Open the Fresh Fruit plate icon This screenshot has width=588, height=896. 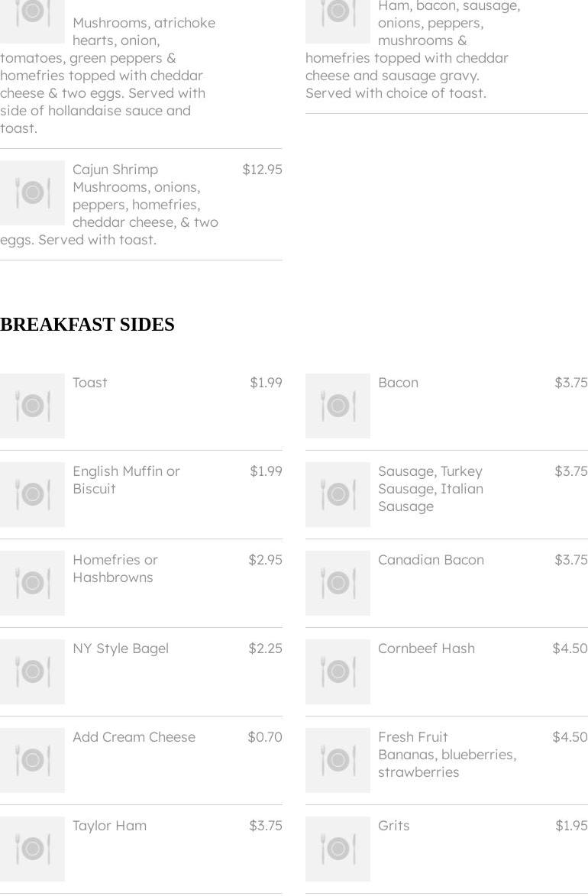coord(338,760)
